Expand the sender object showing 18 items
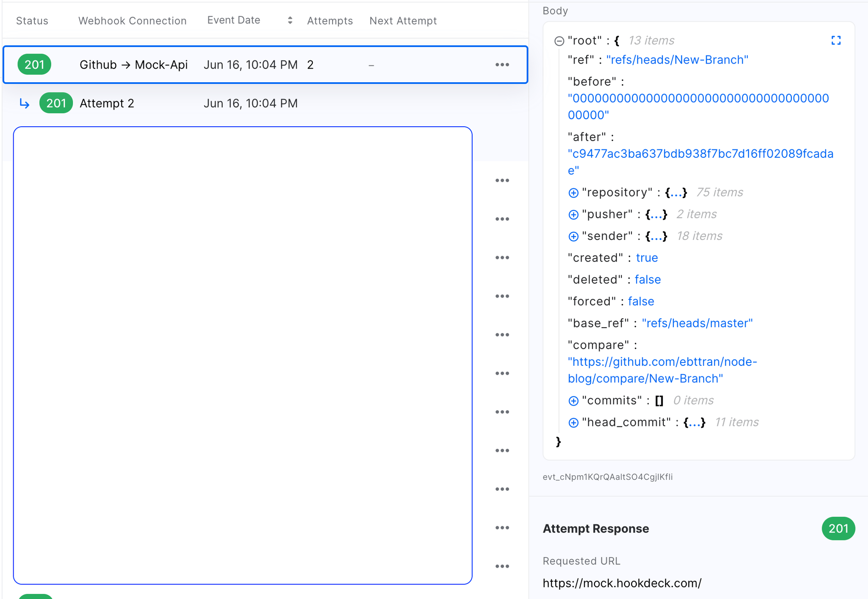This screenshot has height=599, width=868. [x=573, y=236]
